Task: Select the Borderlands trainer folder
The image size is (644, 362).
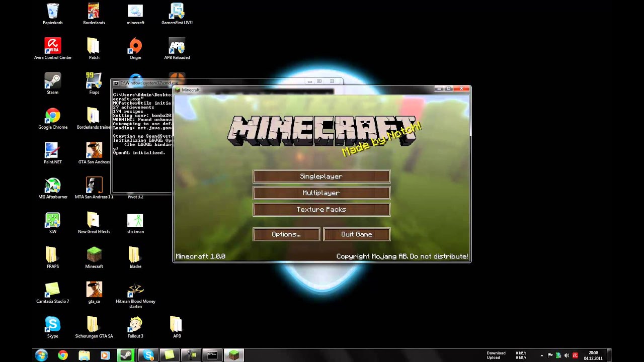Action: 94,119
